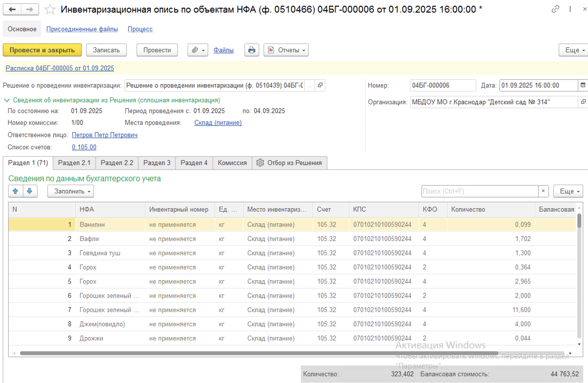Click the back navigation arrow

pos(12,9)
